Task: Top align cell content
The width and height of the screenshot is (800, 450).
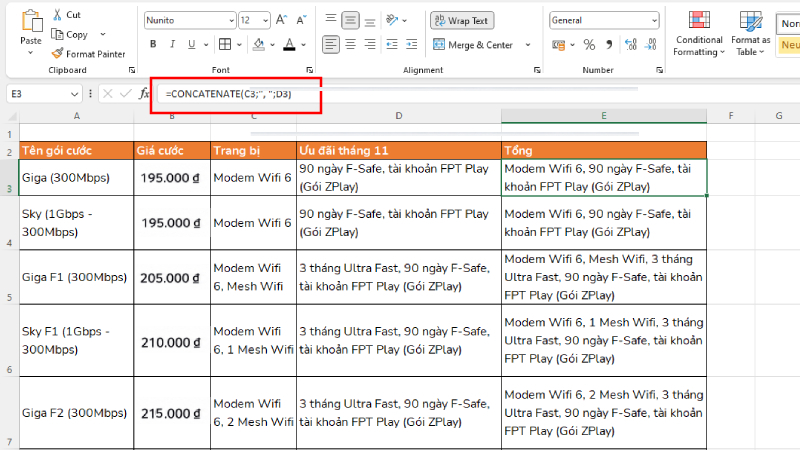Action: (x=331, y=20)
